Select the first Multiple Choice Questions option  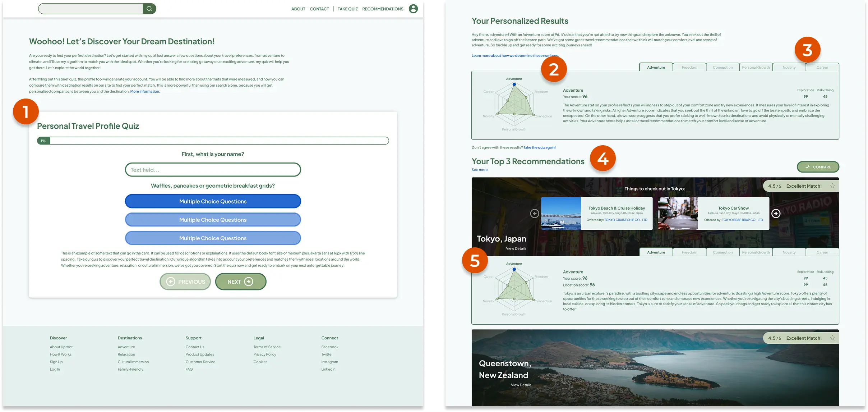(x=213, y=201)
